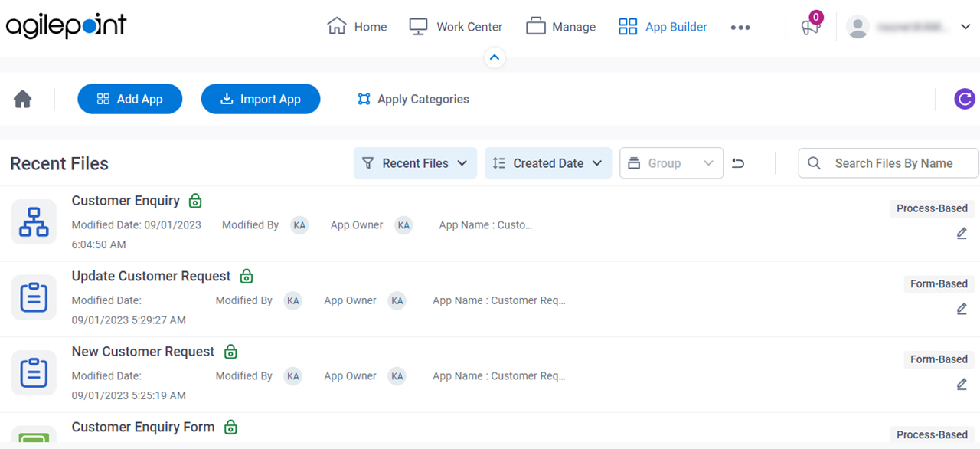Click the user avatar icon
The image size is (980, 449).
(x=857, y=27)
